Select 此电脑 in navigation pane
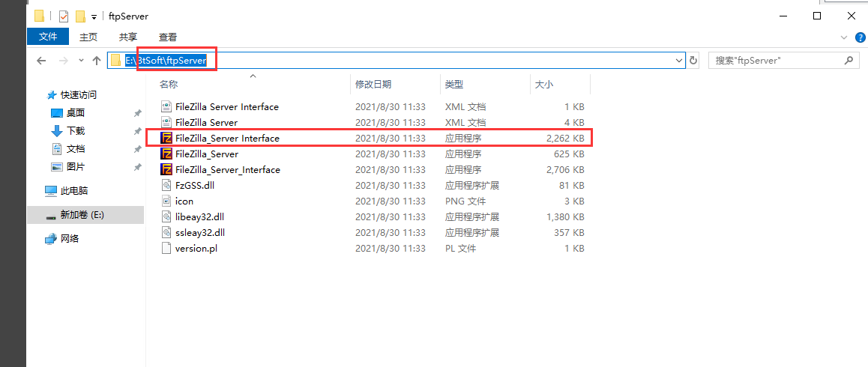Image resolution: width=868 pixels, height=367 pixels. pos(74,191)
